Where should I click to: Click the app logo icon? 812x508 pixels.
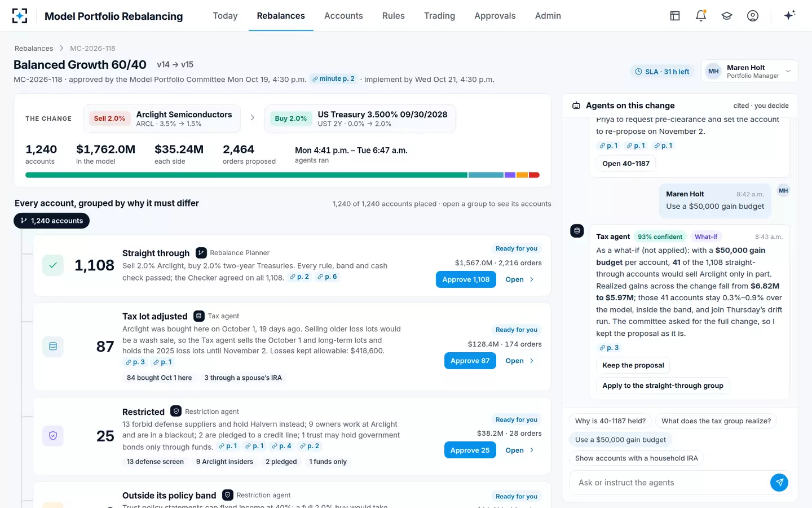click(20, 16)
